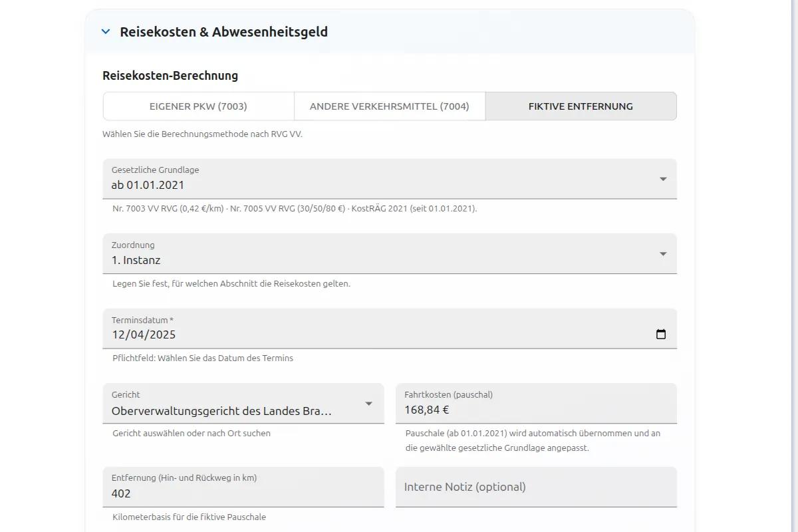Select the Terminsdatum date input
Viewport: 798px width, 532px height.
tap(332, 334)
